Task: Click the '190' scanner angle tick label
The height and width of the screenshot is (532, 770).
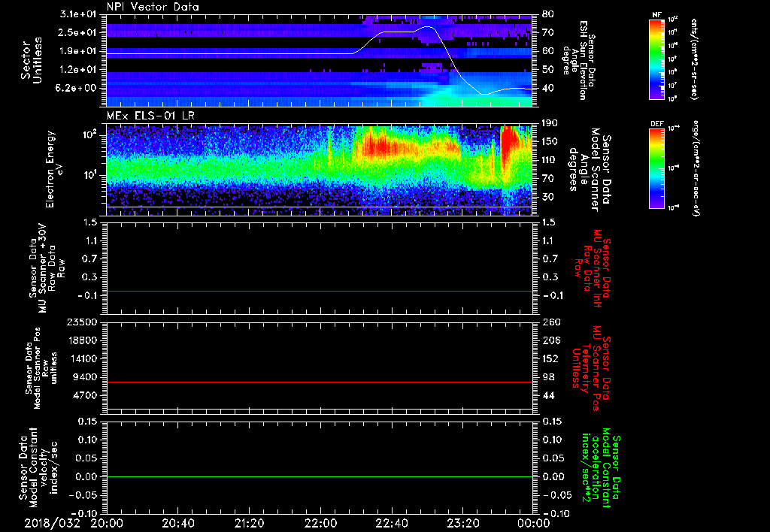Action: click(551, 123)
